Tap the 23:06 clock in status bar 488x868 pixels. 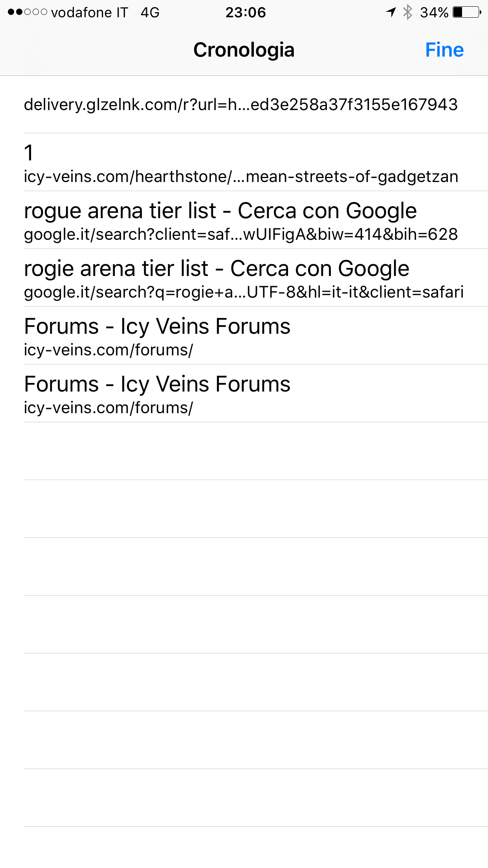tap(246, 13)
